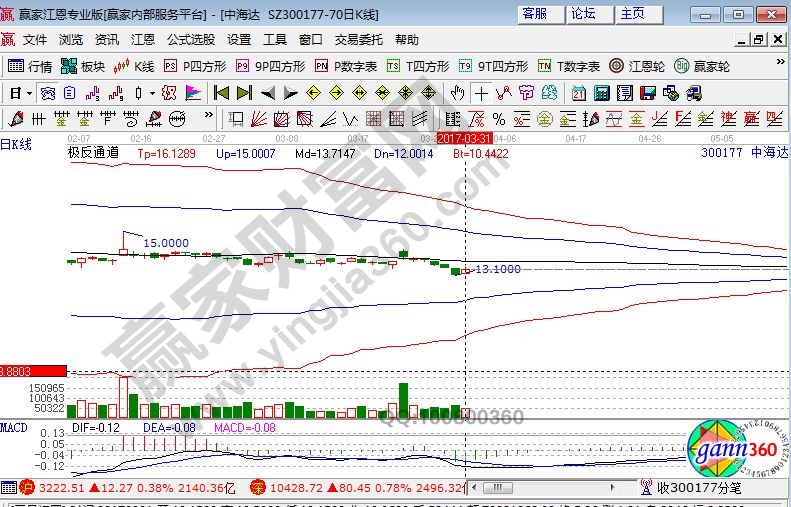791x507 pixels.
Task: Open the 交易委托 menu
Action: 358,40
